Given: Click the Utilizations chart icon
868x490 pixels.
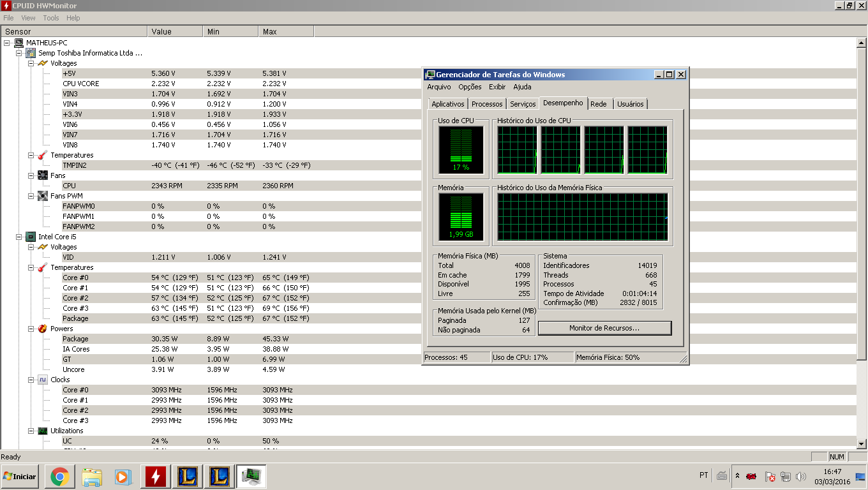Looking at the screenshot, I should pyautogui.click(x=43, y=431).
